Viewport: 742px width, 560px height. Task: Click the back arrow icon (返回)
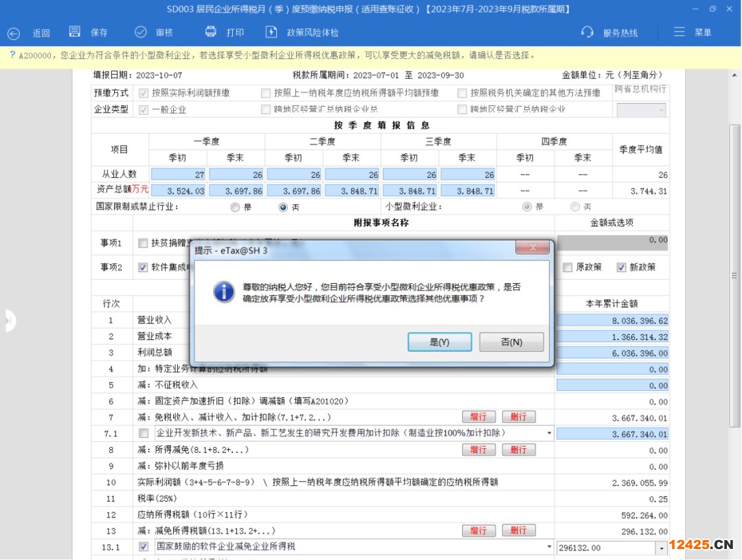coord(14,33)
